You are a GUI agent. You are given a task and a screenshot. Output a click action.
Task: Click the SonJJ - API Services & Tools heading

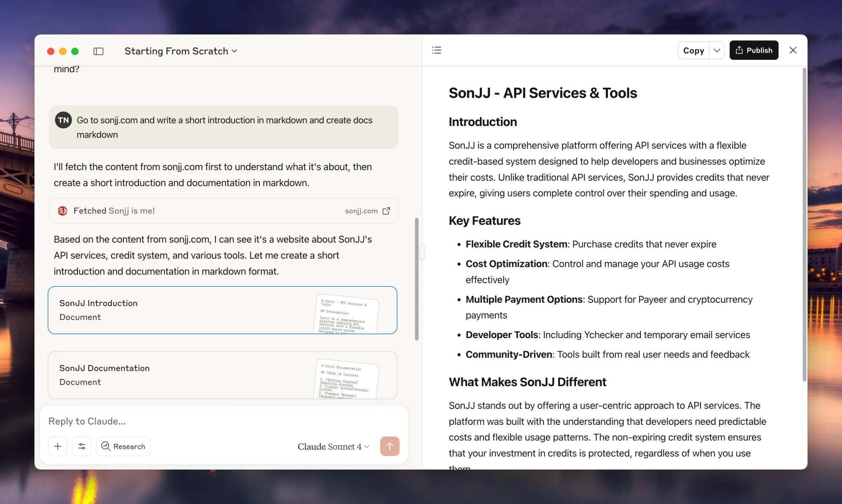543,93
